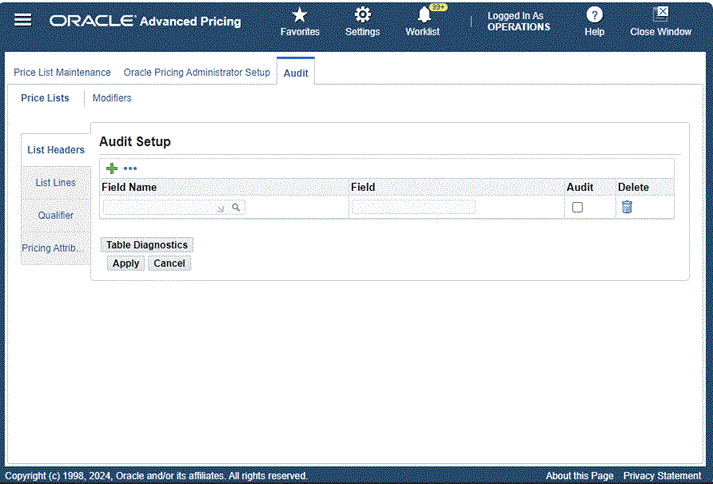Open the Modifiers subtab
This screenshot has height=484, width=713.
(x=112, y=98)
